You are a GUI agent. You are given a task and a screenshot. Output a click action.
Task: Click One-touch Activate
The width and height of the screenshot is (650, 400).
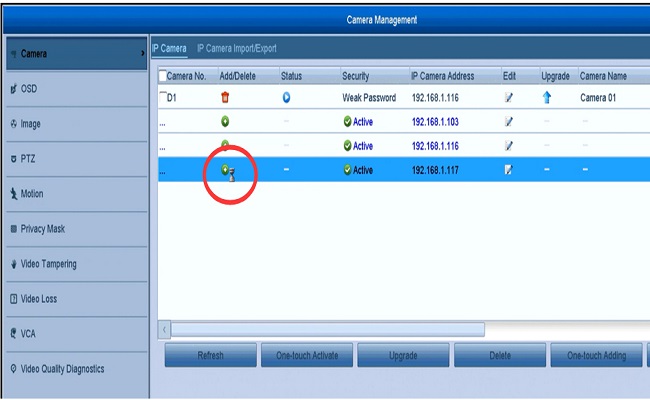point(307,355)
